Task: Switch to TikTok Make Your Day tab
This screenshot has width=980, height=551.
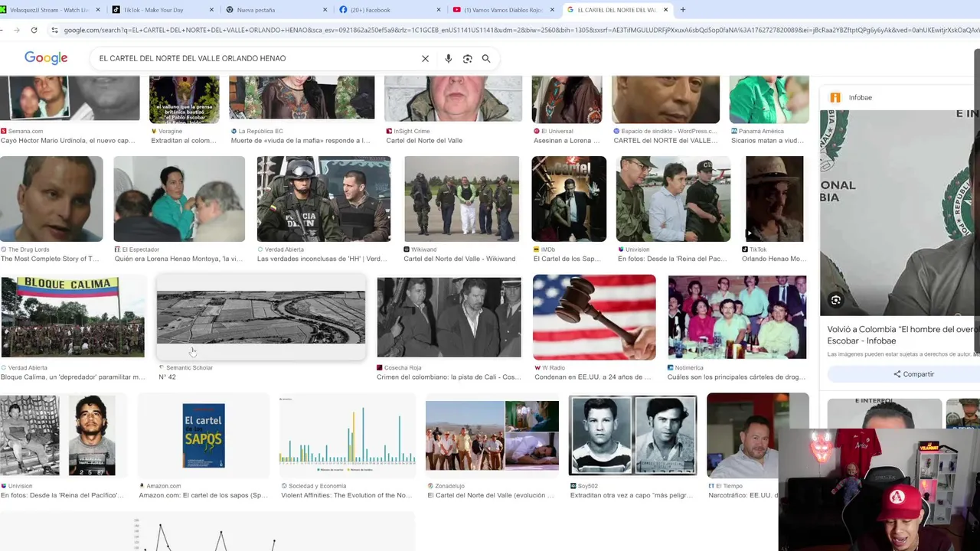Action: pyautogui.click(x=162, y=10)
